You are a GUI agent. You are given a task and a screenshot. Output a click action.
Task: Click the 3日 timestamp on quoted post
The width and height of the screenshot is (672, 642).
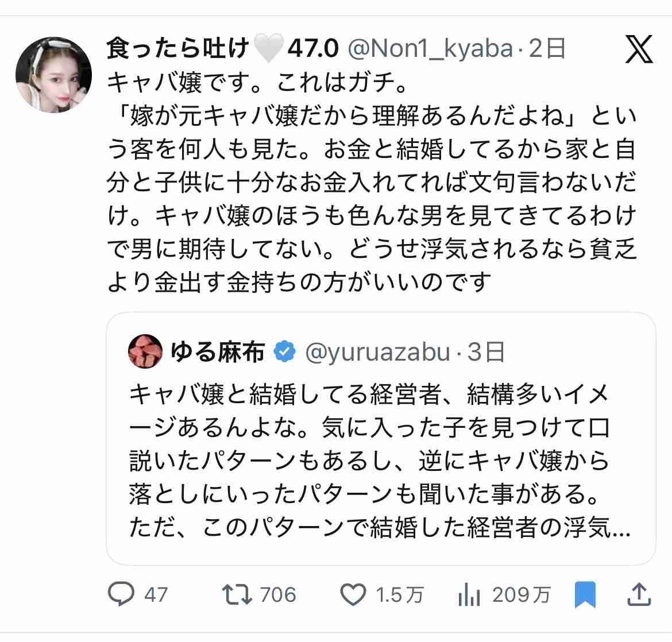point(486,351)
